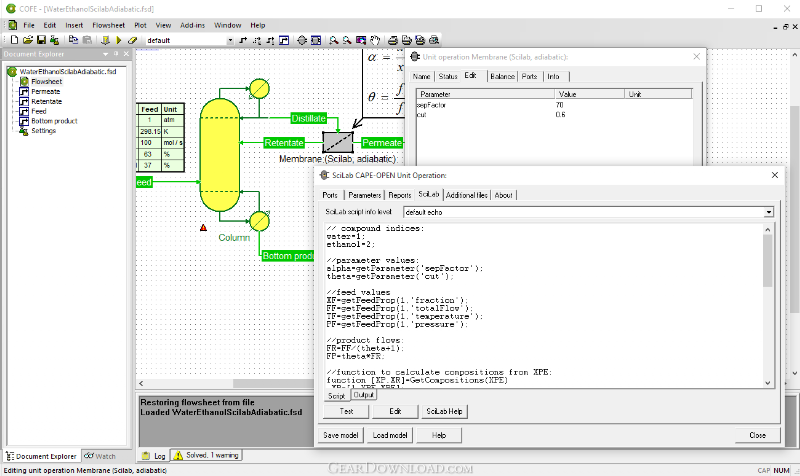The width and height of the screenshot is (800, 476).
Task: Click the Distillate stream label
Action: [x=309, y=118]
